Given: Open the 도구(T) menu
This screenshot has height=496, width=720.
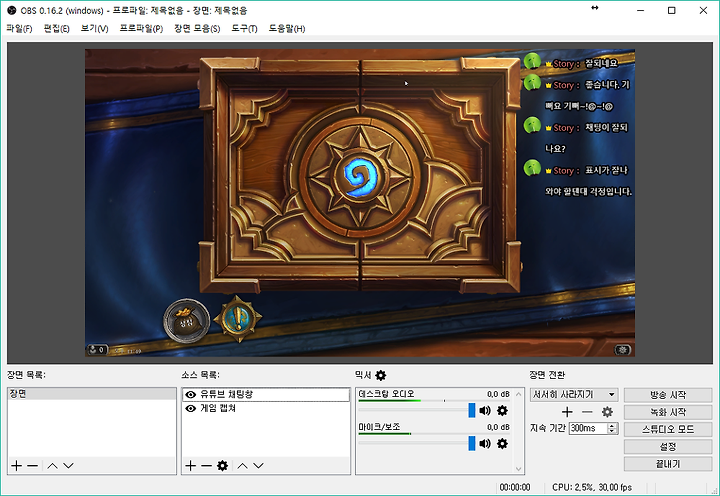Looking at the screenshot, I should (244, 28).
